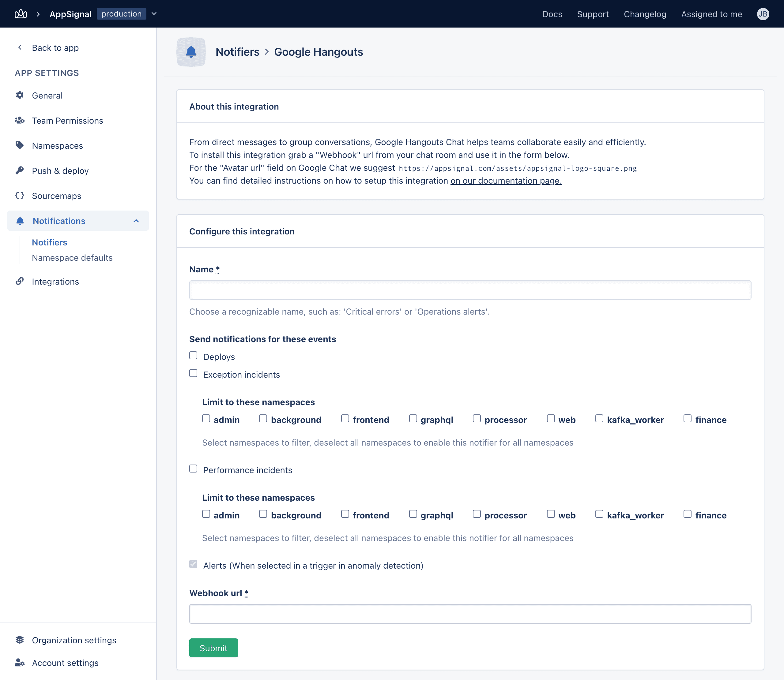
Task: Click the back arrow next to Back to app
Action: [x=20, y=47]
